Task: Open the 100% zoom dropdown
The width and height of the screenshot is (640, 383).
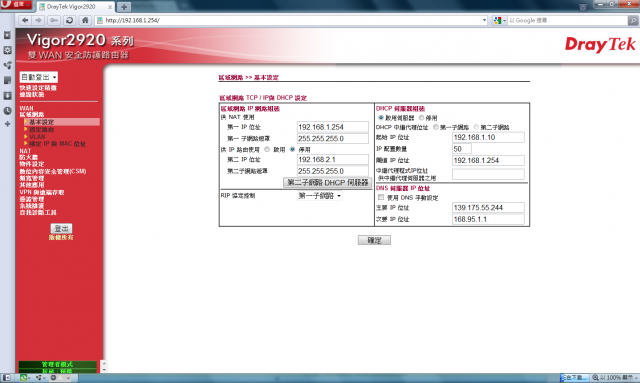Action: (x=615, y=378)
